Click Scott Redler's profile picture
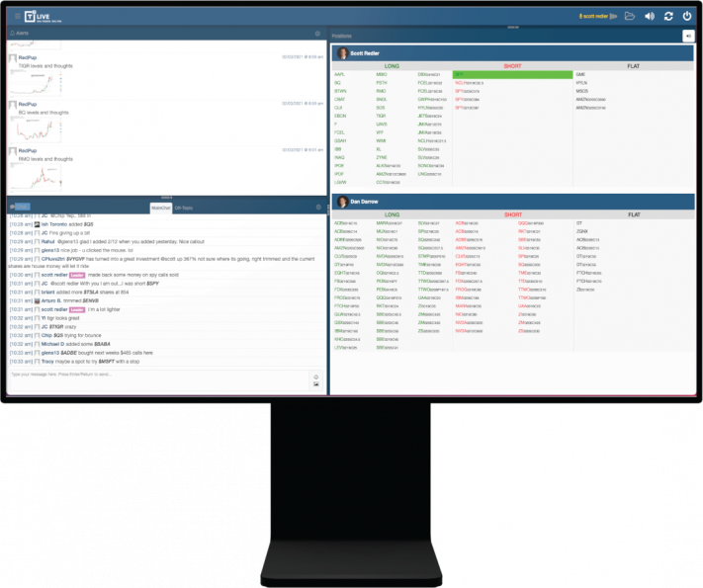 pos(342,53)
